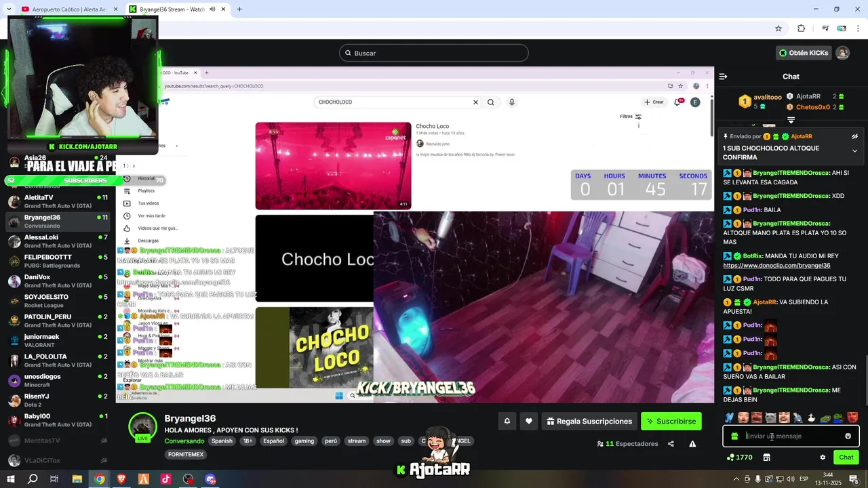This screenshot has height=488, width=868.
Task: Open TikTok app from the taskbar
Action: [x=165, y=479]
